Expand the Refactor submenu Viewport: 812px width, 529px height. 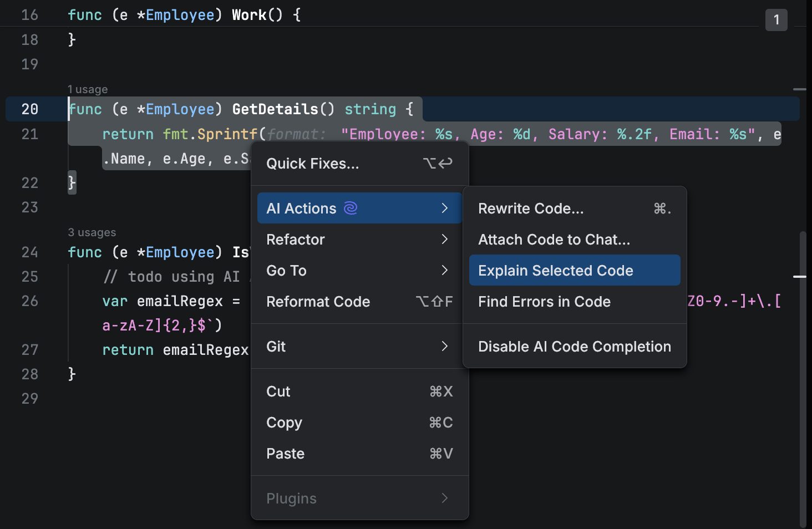pos(295,239)
